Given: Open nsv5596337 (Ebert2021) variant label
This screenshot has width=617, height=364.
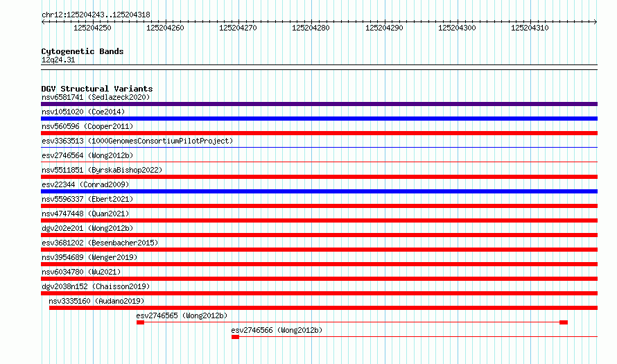Looking at the screenshot, I should tap(87, 199).
